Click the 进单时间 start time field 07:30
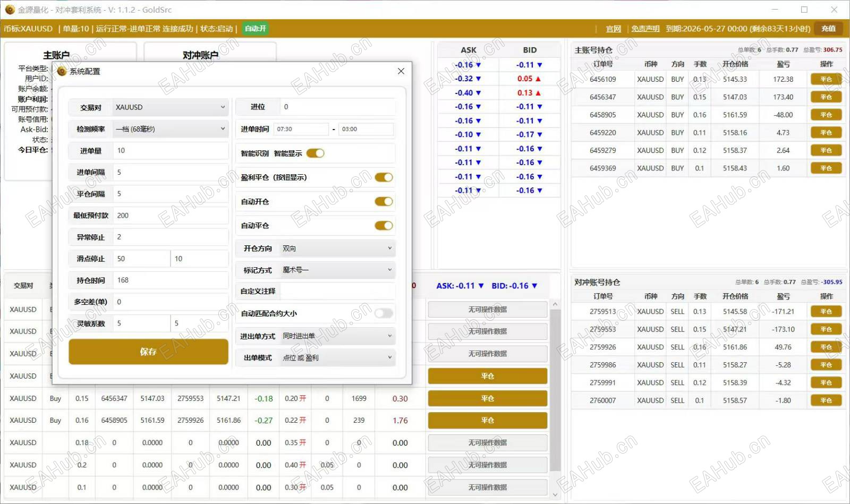Image resolution: width=850 pixels, height=504 pixels. [301, 129]
